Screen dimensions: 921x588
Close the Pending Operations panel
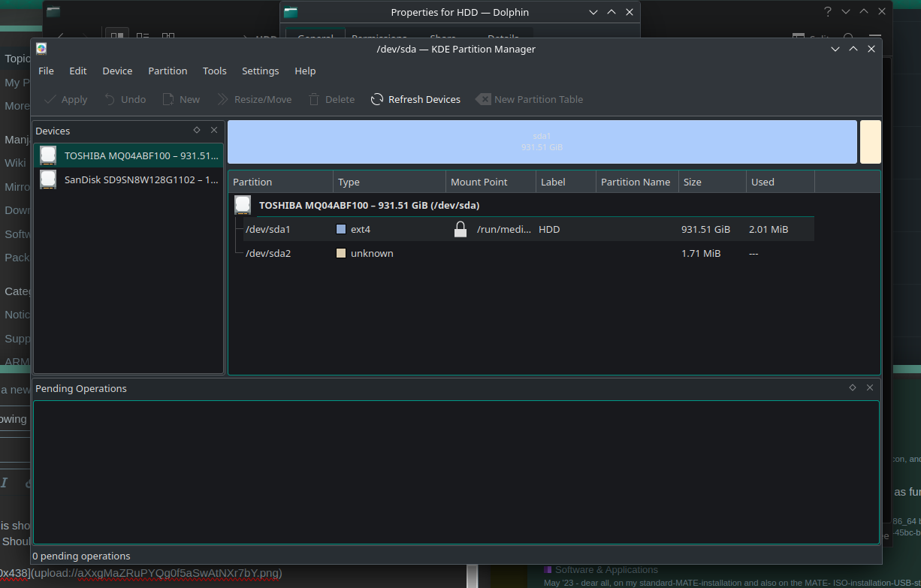870,387
